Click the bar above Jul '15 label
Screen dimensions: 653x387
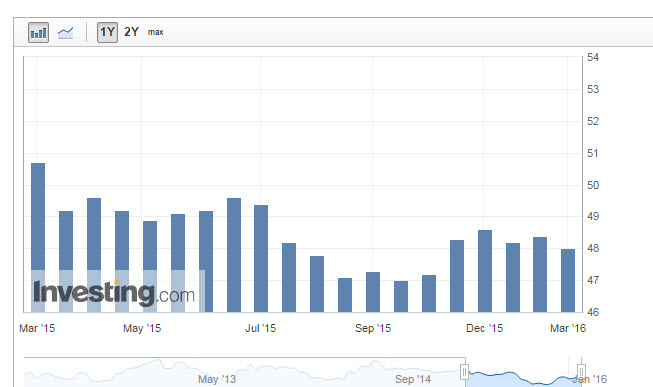(x=261, y=258)
